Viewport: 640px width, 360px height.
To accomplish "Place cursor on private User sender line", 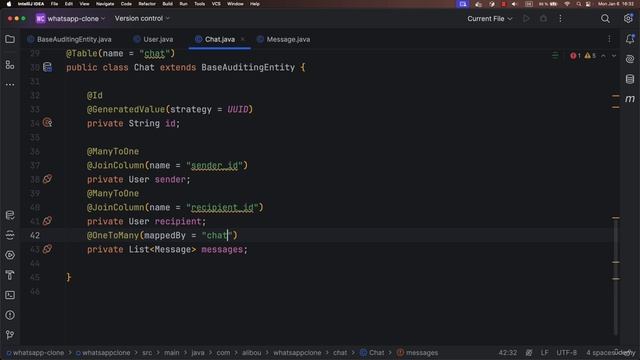I will pyautogui.click(x=138, y=179).
